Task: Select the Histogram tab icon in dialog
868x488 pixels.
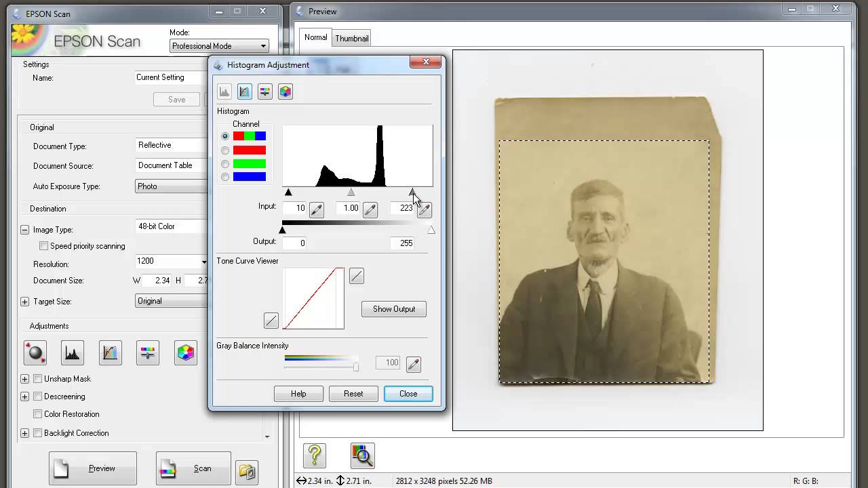Action: [224, 91]
